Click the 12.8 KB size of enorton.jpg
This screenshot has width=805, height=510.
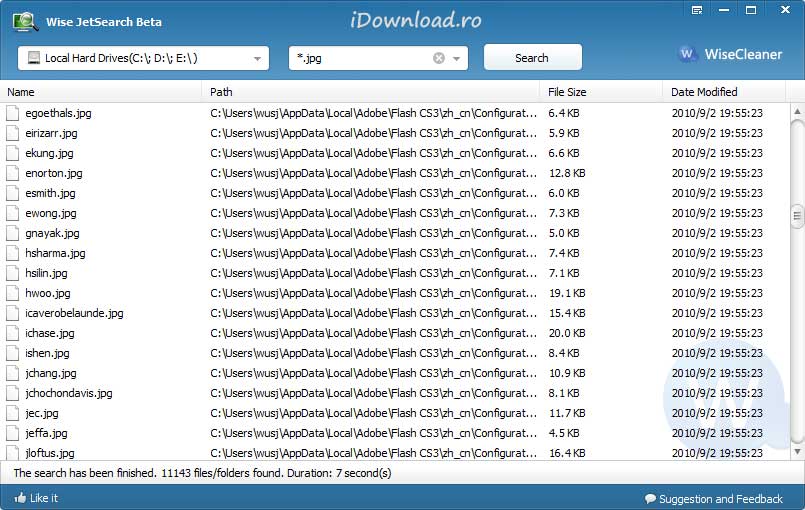tap(567, 173)
